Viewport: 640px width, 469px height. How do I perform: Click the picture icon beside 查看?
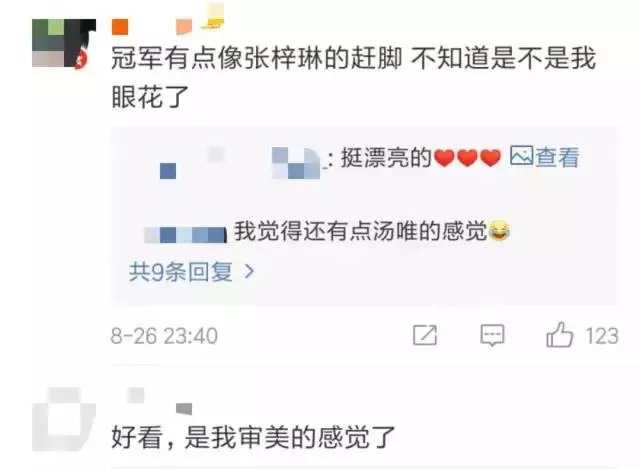coord(521,156)
